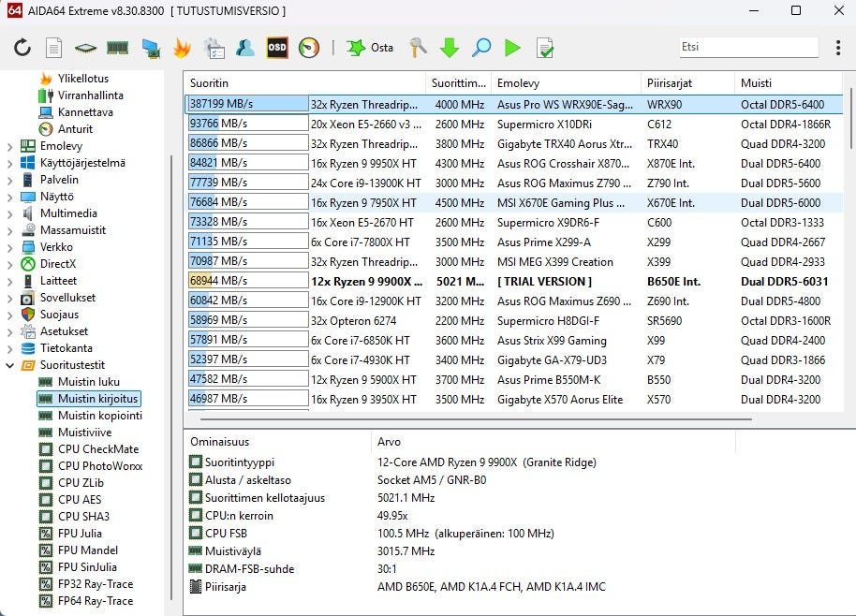Click the Refresh toolbar icon
The height and width of the screenshot is (616, 856).
22,48
